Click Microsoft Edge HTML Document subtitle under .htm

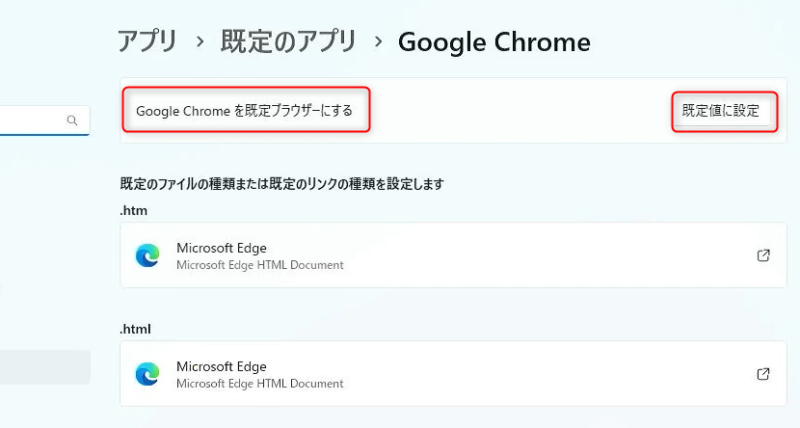260,265
